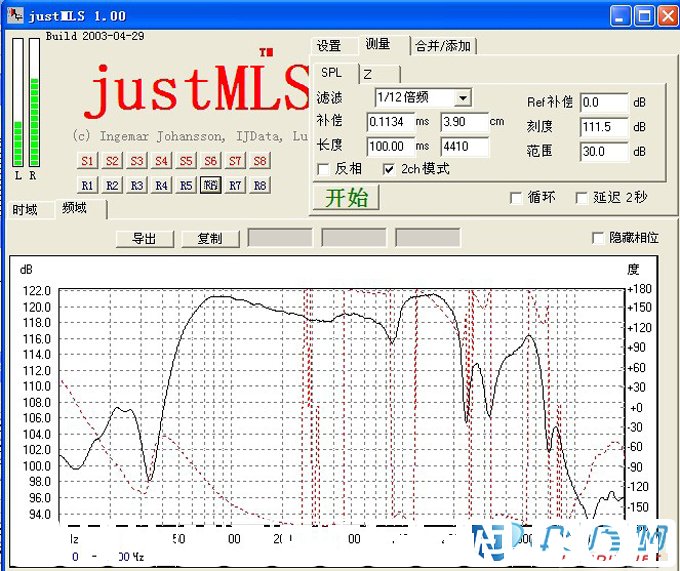Click the left channel L level meter
680x571 pixels.
(x=18, y=102)
